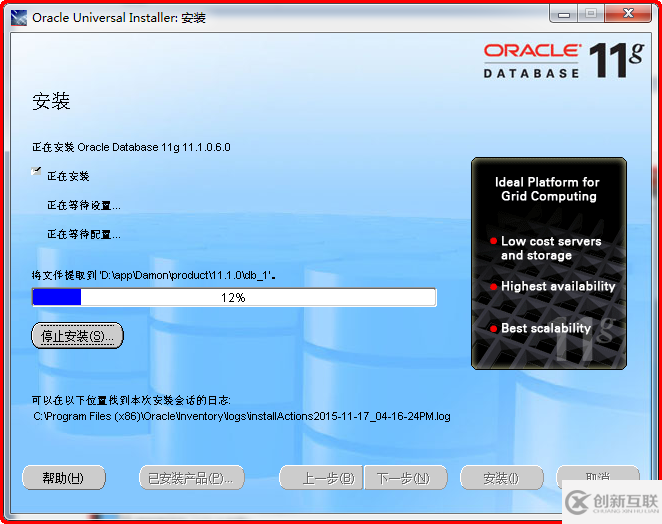Click the Best scalability bullet text
Screen dimensions: 662x524
(546, 328)
